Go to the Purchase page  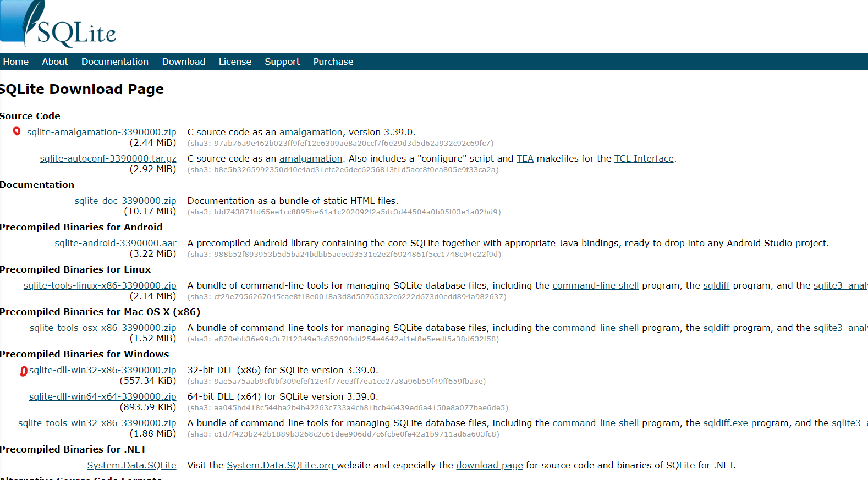[333, 62]
